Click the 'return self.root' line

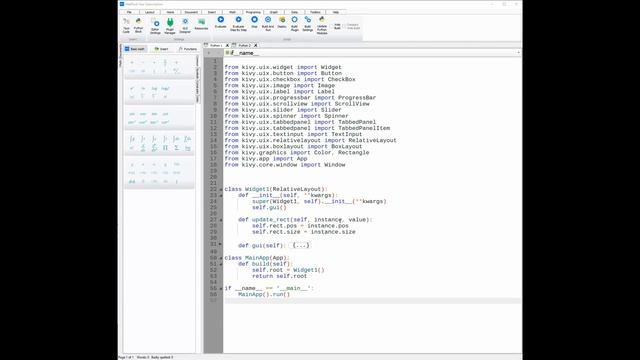tap(279, 276)
